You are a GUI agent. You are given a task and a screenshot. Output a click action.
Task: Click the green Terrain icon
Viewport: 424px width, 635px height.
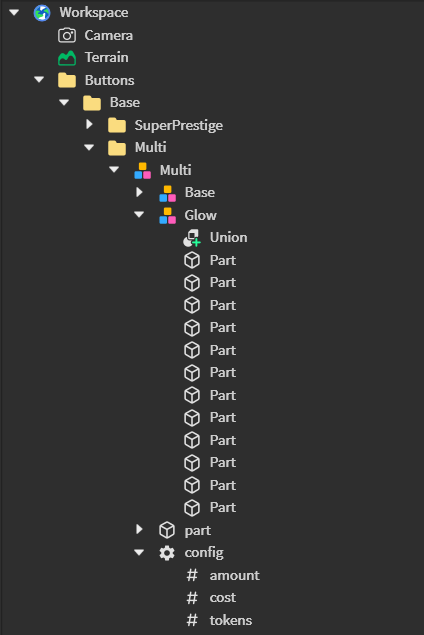coord(67,58)
